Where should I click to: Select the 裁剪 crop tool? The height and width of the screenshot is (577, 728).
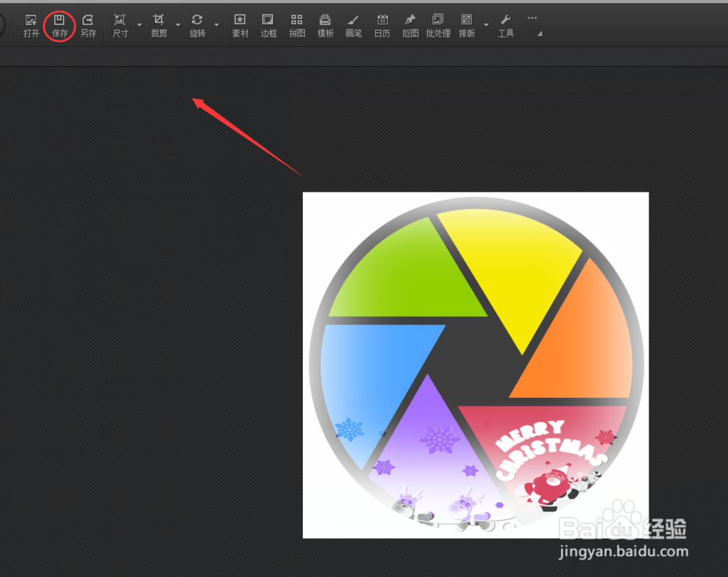coord(159,26)
